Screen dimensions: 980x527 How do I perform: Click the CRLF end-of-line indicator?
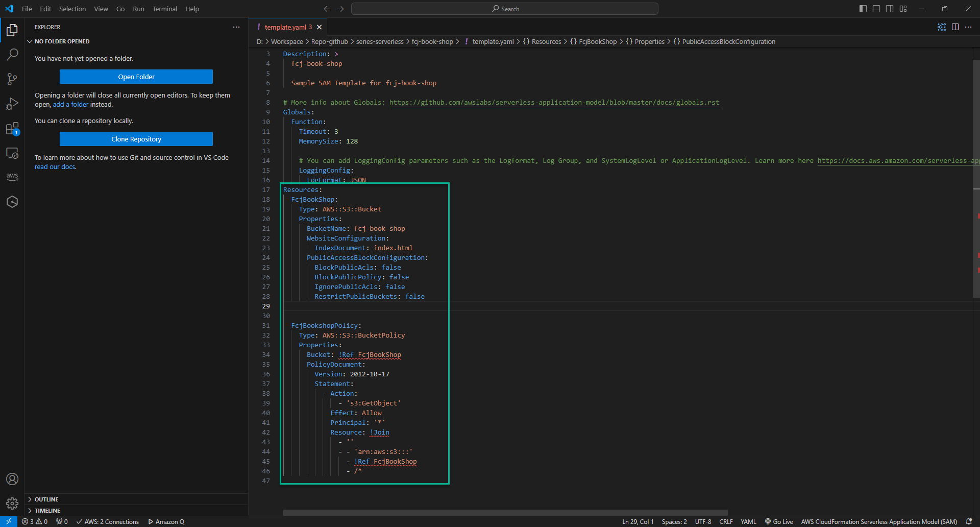point(726,521)
